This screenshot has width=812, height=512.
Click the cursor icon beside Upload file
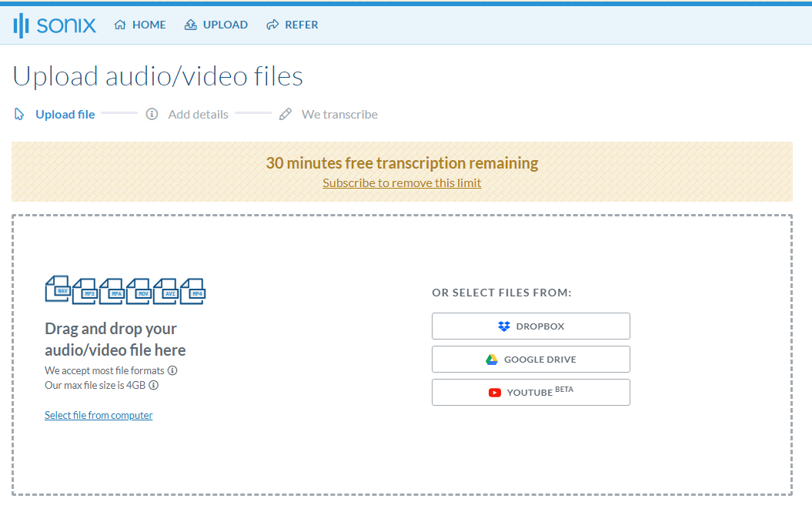(x=18, y=113)
